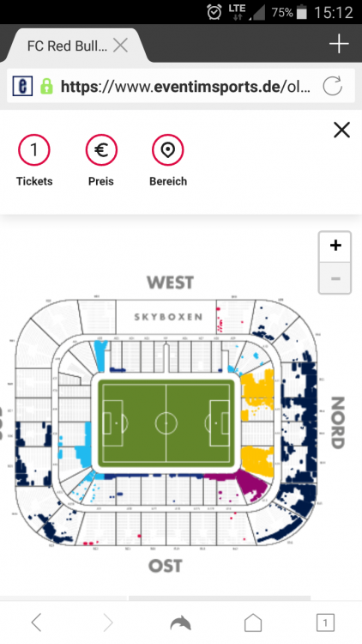Select the SKYBOXEN section on map
This screenshot has height=644, width=362.
tap(168, 317)
